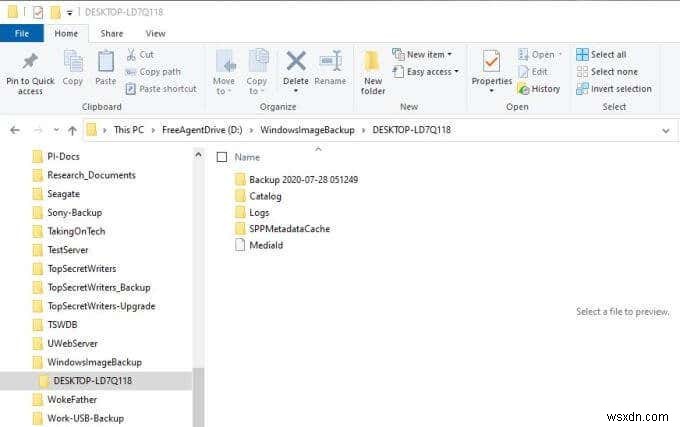
Task: Click the Properties checkmark icon
Action: point(491,61)
